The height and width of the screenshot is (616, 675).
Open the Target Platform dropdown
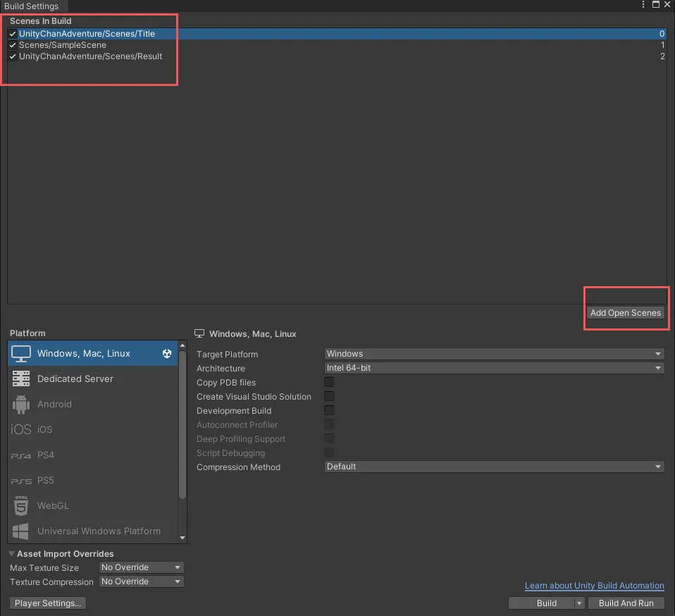point(494,354)
